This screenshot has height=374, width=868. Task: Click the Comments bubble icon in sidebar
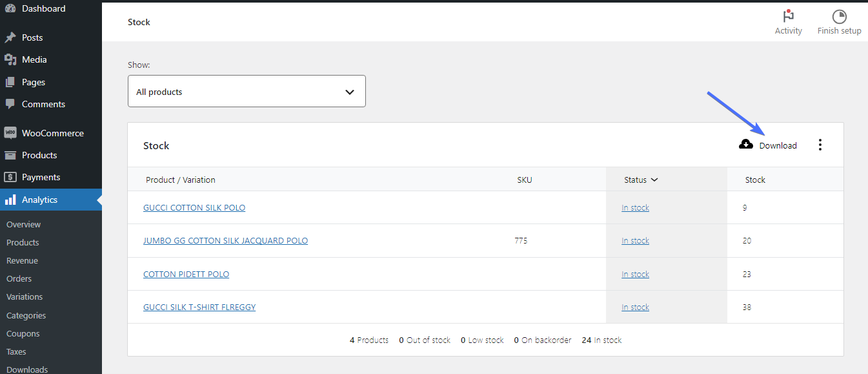pos(10,104)
